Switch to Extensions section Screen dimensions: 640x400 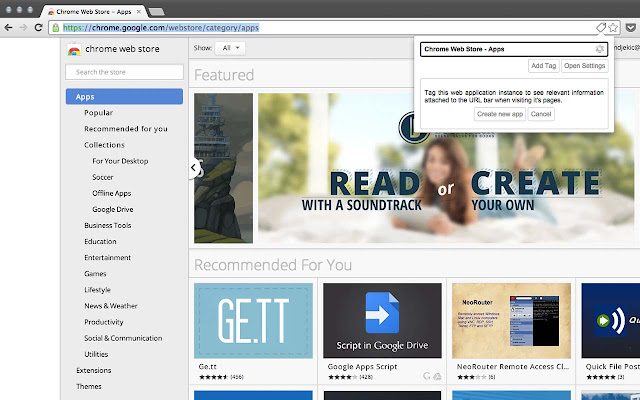click(93, 370)
